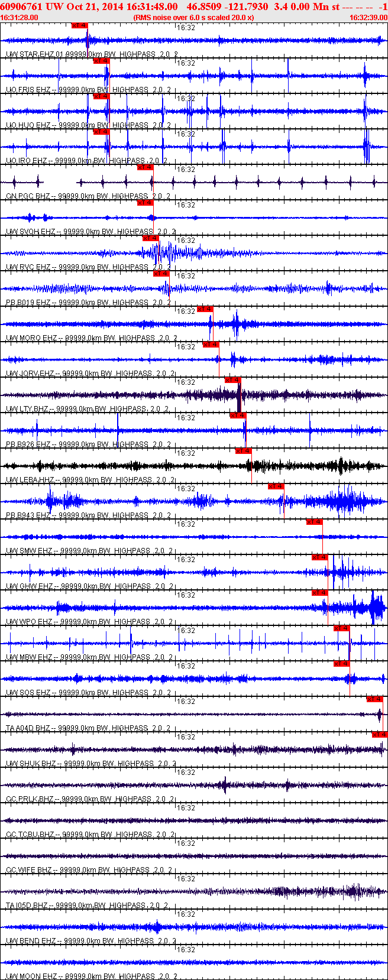This screenshot has width=388, height=980.
Task: Click the data gap in CN PGC trace
Action: coord(60,182)
